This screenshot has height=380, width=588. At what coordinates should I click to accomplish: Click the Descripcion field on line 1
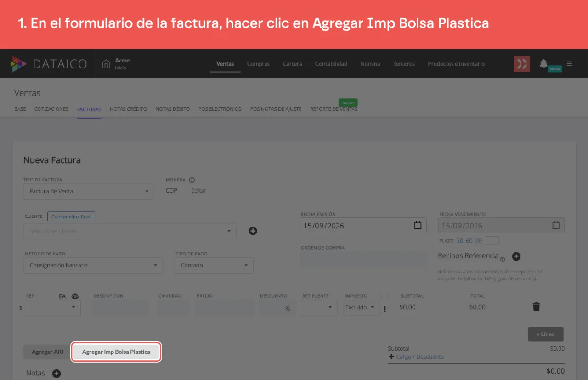121,308
